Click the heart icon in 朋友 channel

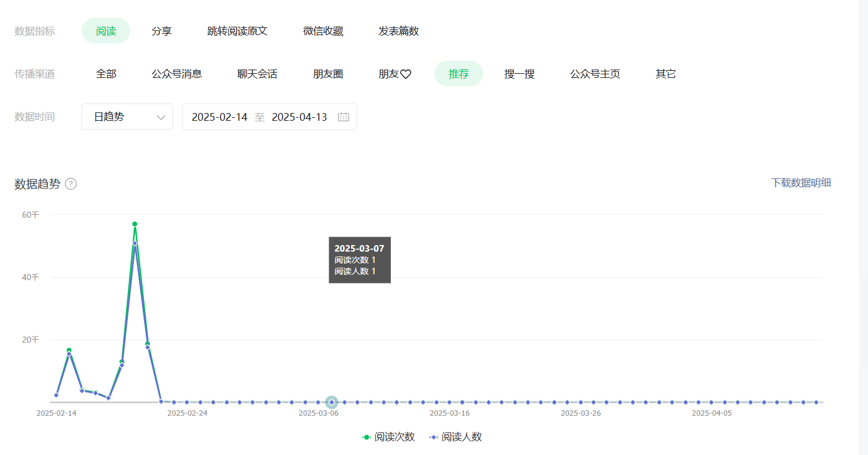(406, 74)
